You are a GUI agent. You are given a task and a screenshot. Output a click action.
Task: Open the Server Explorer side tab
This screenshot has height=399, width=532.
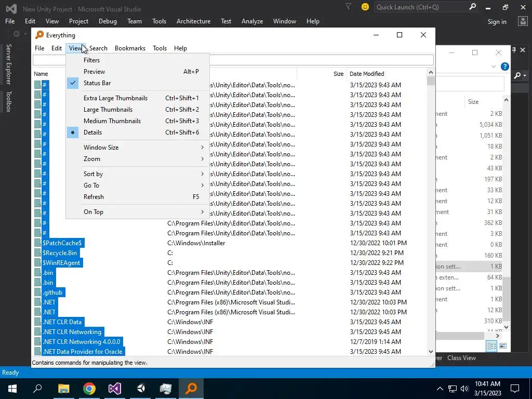point(8,64)
